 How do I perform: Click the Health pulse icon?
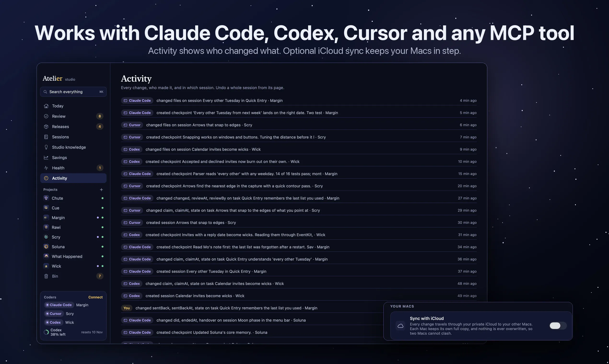(x=46, y=168)
